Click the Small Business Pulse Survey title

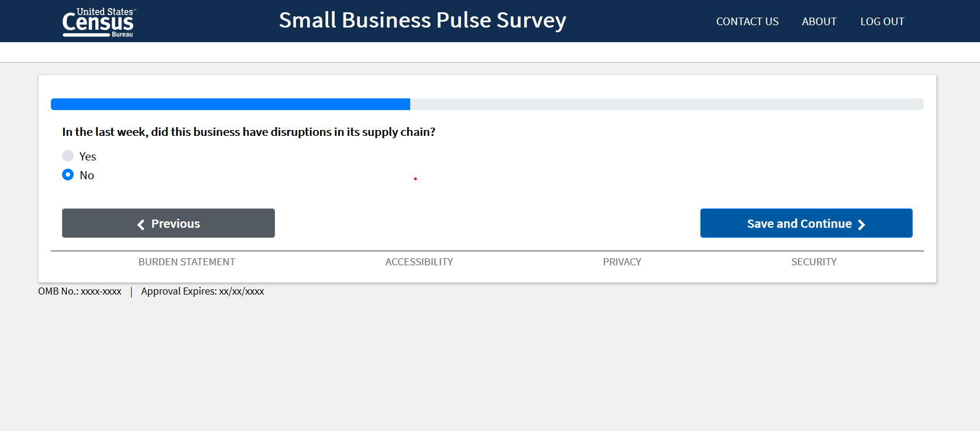[x=422, y=20]
